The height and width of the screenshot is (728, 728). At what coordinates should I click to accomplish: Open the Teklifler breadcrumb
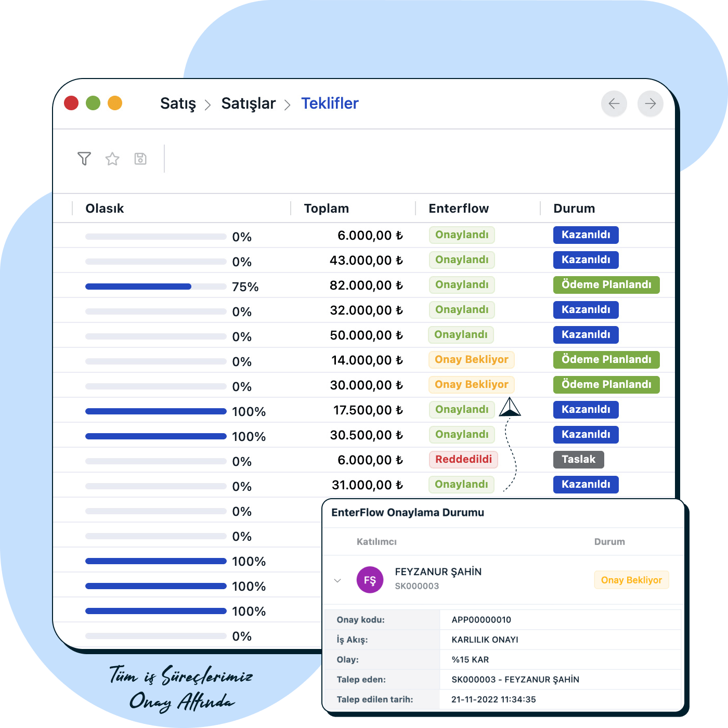click(330, 103)
